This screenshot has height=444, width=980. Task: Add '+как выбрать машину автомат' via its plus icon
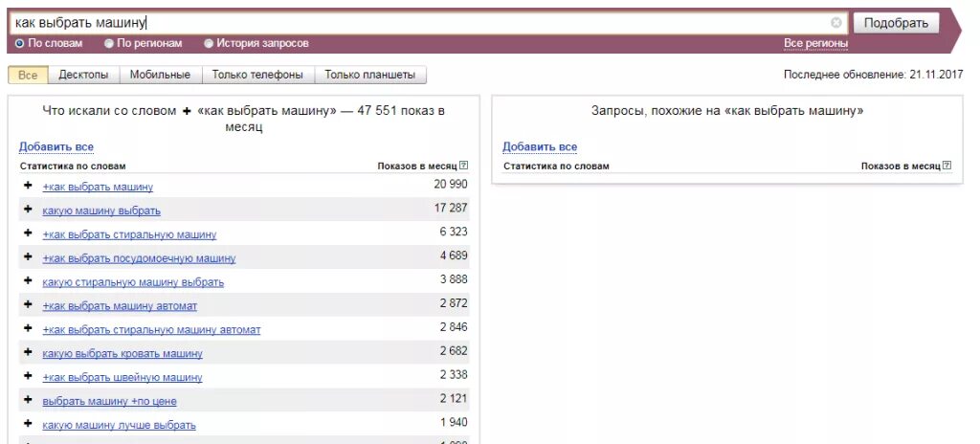coord(28,304)
